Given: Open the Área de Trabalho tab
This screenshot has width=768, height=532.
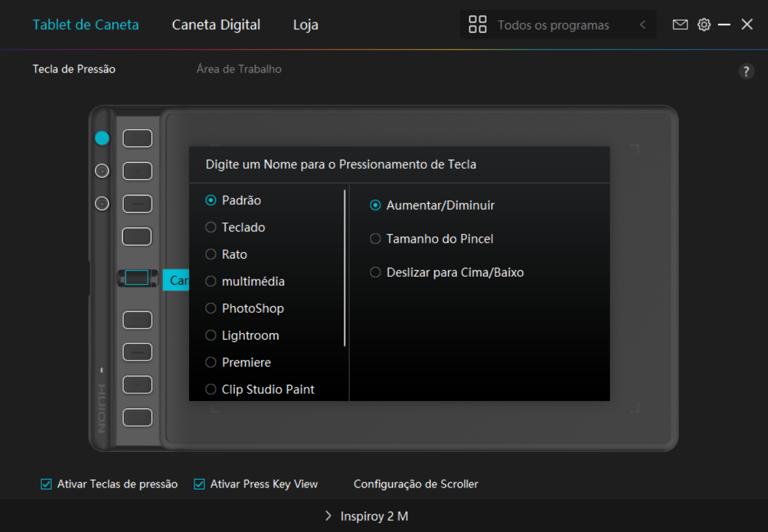Looking at the screenshot, I should (x=239, y=69).
